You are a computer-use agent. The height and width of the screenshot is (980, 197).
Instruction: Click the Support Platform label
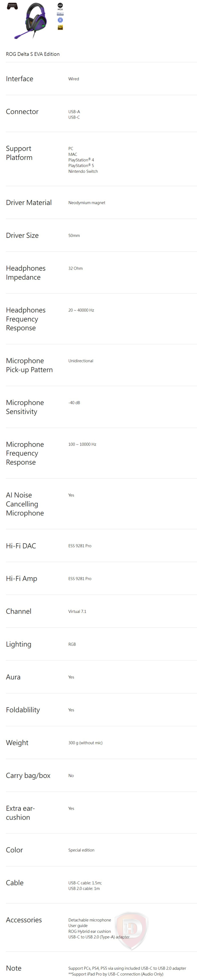(19, 153)
